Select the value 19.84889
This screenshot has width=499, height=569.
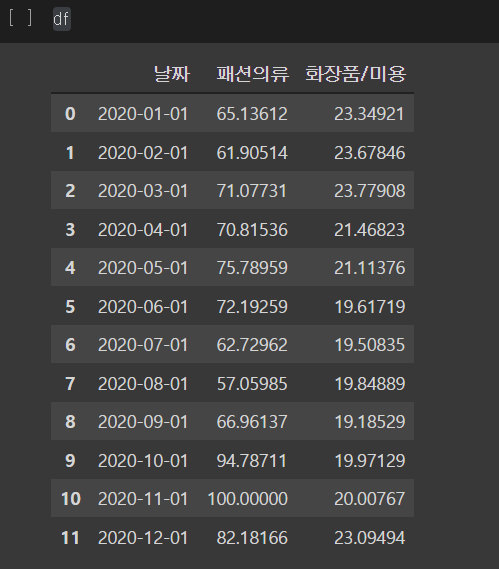click(x=369, y=384)
